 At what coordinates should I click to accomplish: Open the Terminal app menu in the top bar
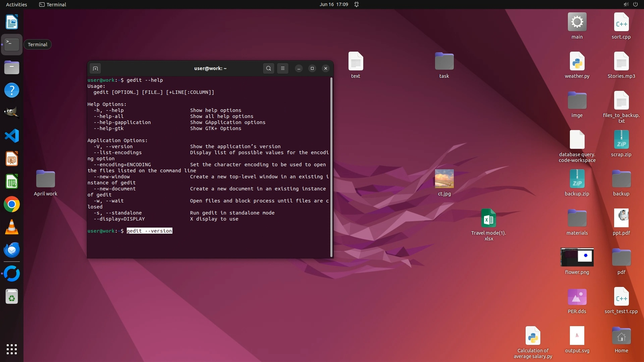point(53,4)
